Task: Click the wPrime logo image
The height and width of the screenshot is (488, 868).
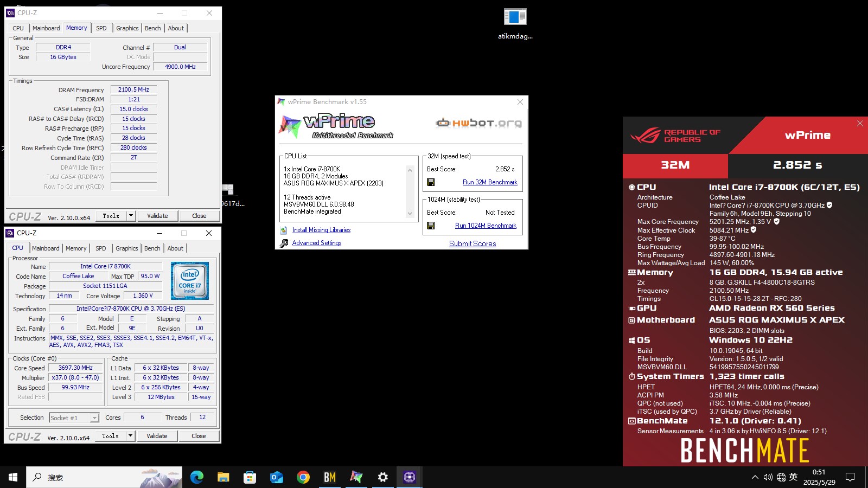Action: [x=336, y=126]
